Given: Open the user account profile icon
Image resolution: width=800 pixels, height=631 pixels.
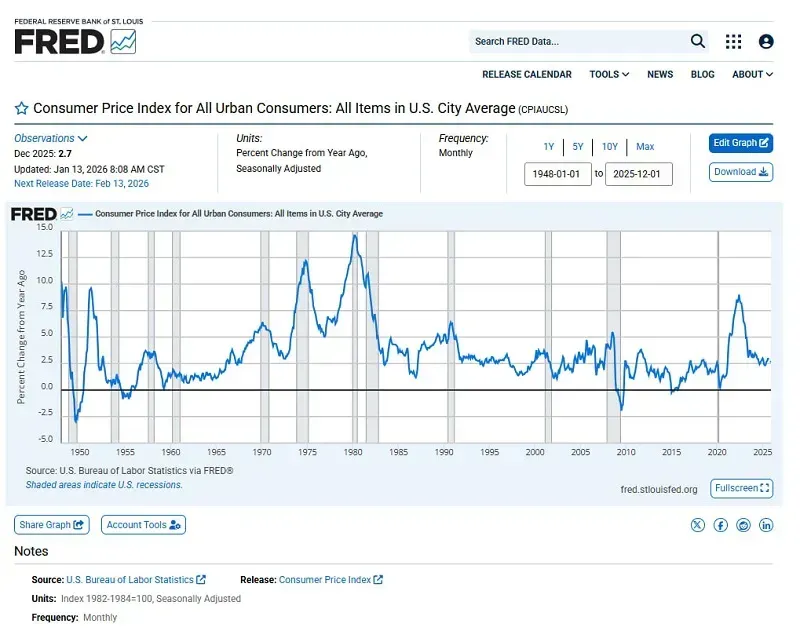Looking at the screenshot, I should click(x=766, y=41).
